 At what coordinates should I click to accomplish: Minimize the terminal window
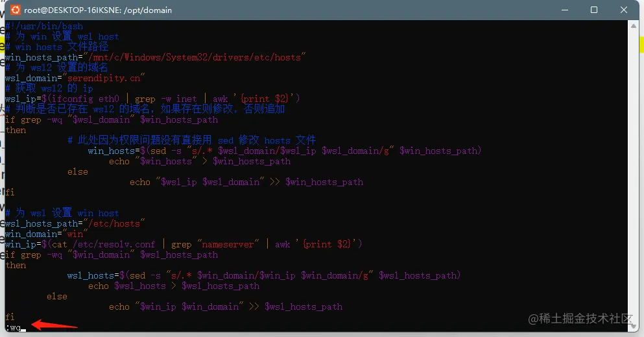[565, 10]
